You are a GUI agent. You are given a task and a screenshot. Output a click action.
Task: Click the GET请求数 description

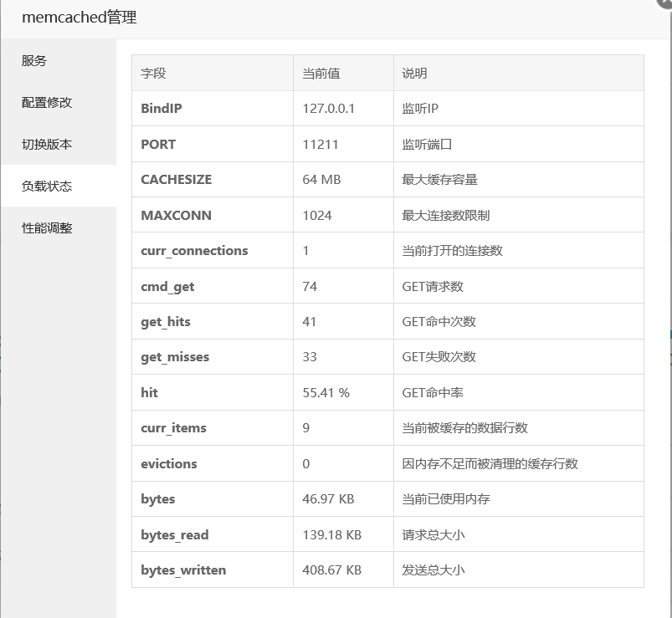(433, 287)
